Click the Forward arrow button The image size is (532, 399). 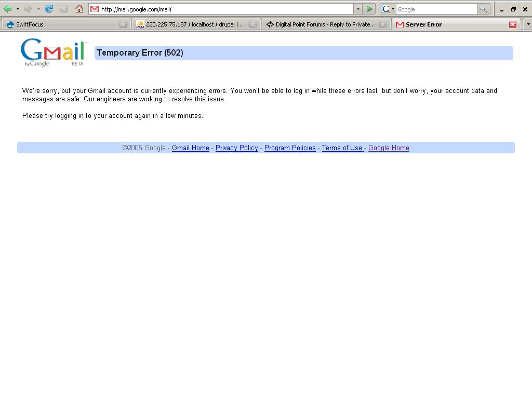[28, 9]
